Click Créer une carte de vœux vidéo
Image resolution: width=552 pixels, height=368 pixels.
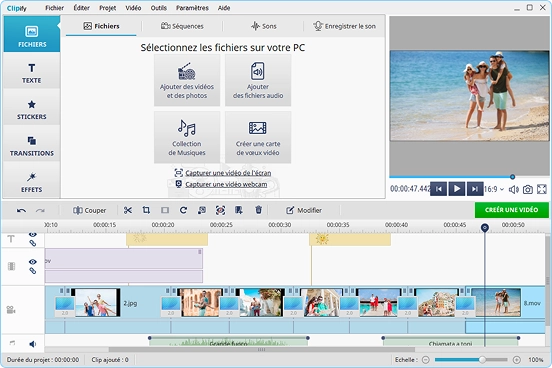coord(258,137)
